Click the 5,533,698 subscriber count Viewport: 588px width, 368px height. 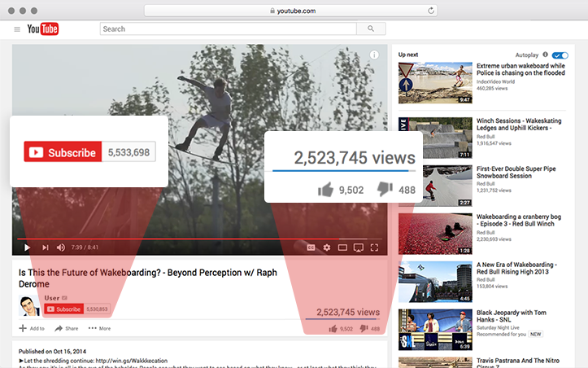pos(128,152)
